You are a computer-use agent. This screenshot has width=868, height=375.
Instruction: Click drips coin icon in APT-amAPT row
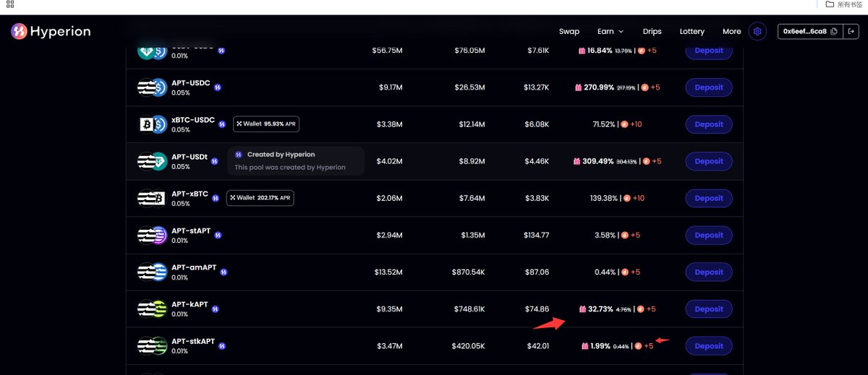point(624,272)
